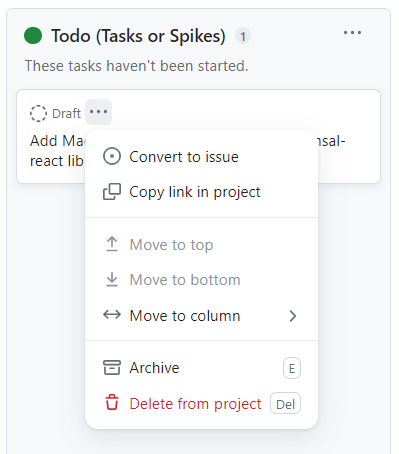Expand the Move to column submenu chevron

click(293, 316)
